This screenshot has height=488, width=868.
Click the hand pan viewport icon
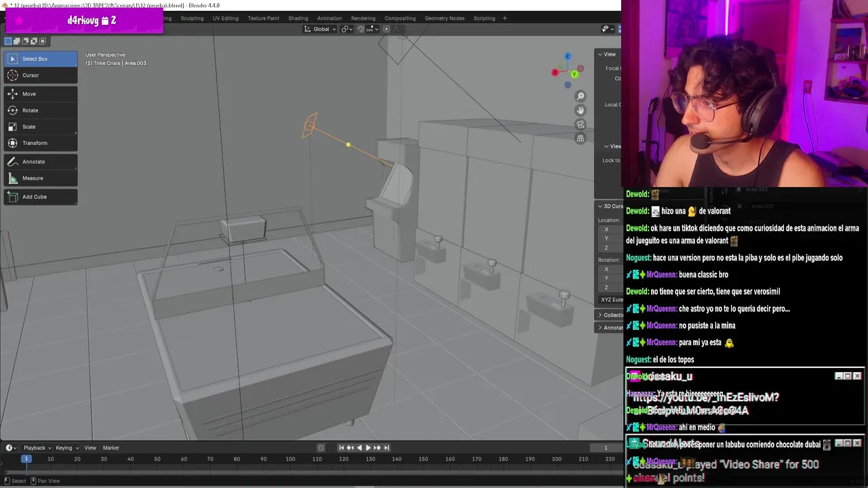point(580,110)
